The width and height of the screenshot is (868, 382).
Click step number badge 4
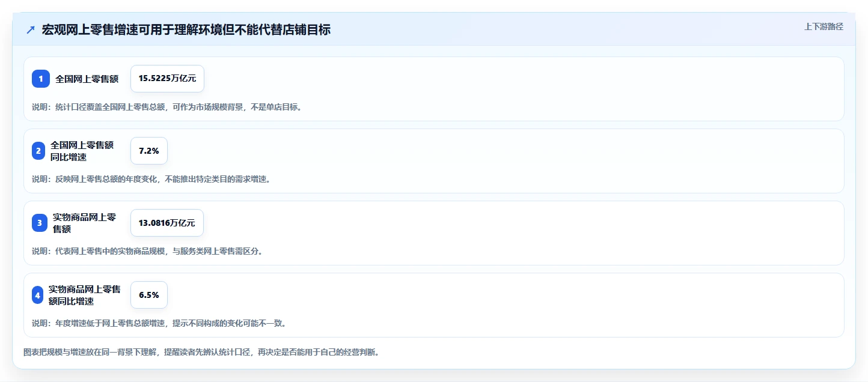point(38,295)
